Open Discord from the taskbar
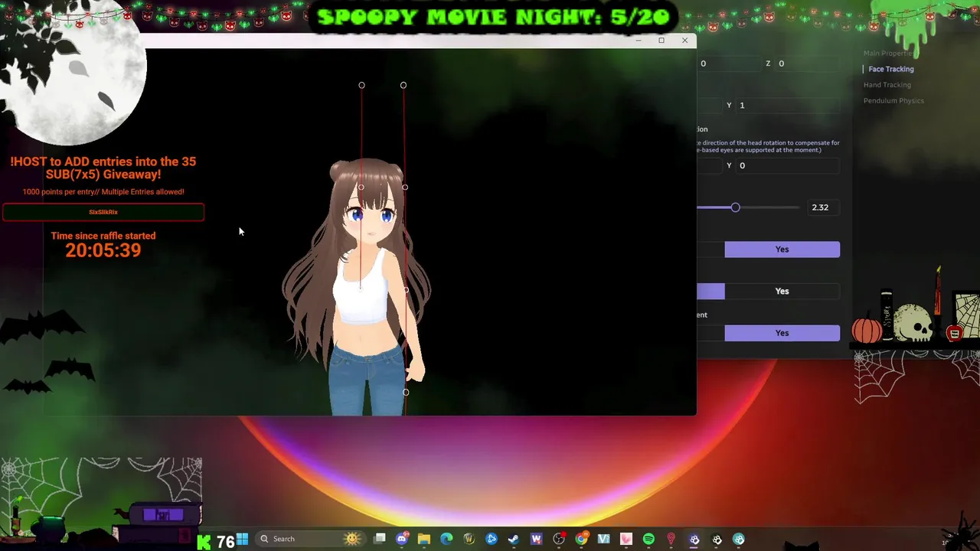Screen dimensions: 980x551 coord(402,539)
